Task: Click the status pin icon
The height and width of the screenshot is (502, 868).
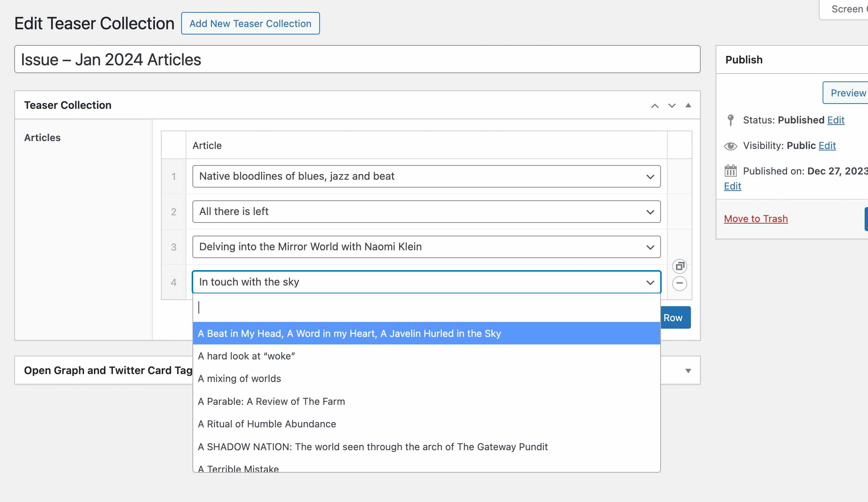Action: point(730,120)
